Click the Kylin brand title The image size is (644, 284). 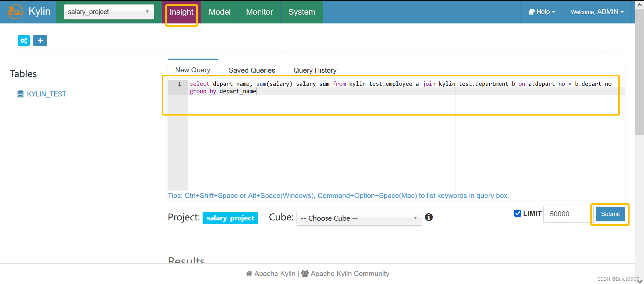(40, 11)
